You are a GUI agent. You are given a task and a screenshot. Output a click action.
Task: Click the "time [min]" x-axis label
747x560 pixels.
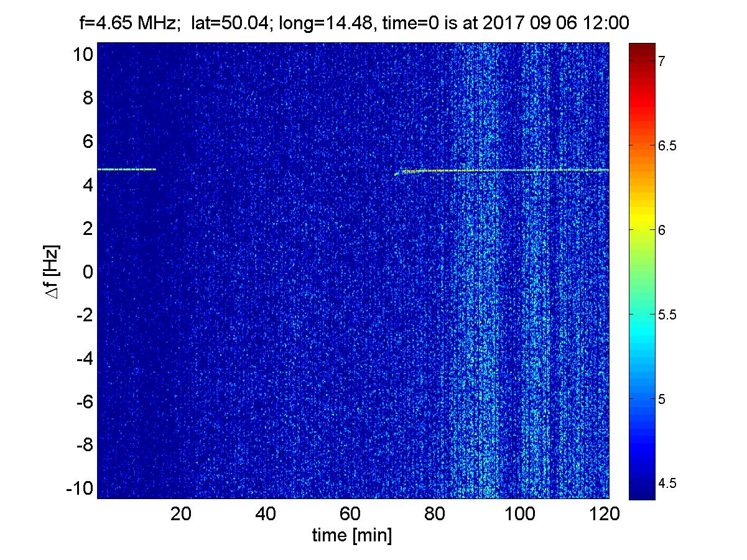pos(351,535)
